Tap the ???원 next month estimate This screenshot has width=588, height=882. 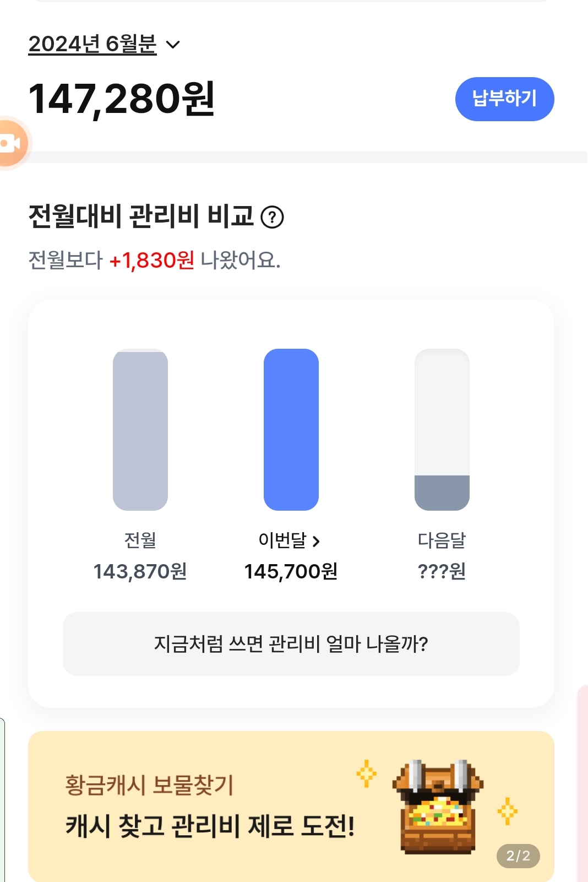[442, 572]
